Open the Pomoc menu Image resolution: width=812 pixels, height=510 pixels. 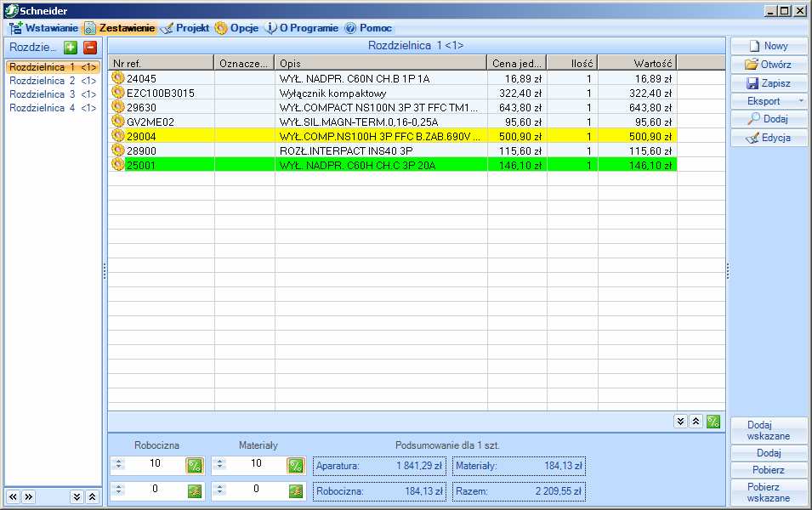368,28
